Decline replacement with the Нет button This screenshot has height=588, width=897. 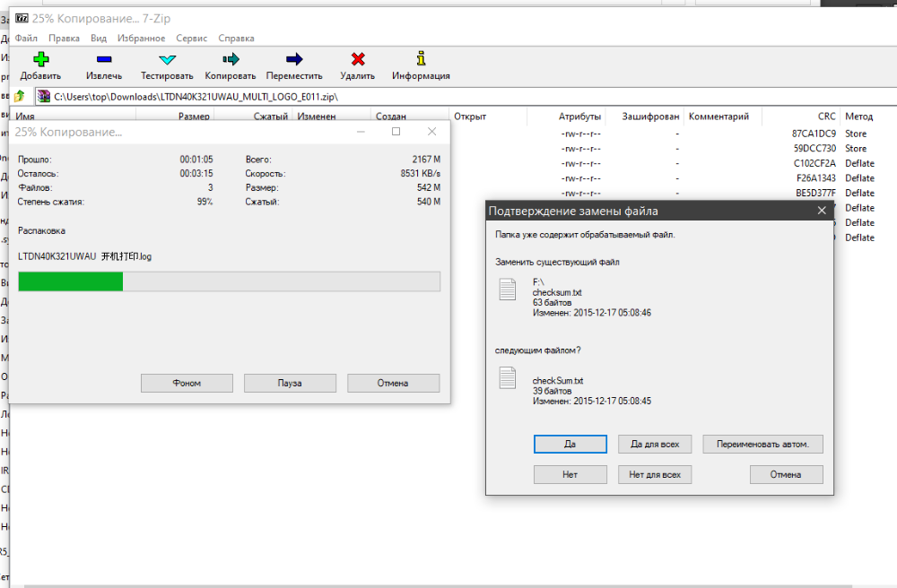[x=570, y=474]
